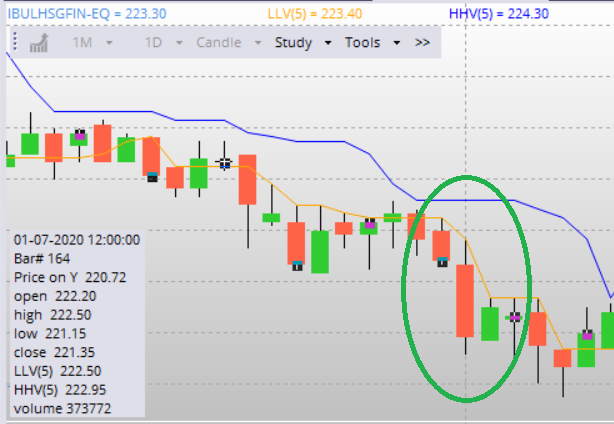Image resolution: width=614 pixels, height=424 pixels.
Task: Click the toolbar drag handle dots
Action: [15, 41]
